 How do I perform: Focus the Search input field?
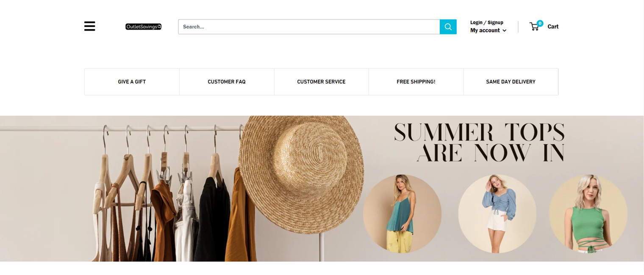point(308,27)
